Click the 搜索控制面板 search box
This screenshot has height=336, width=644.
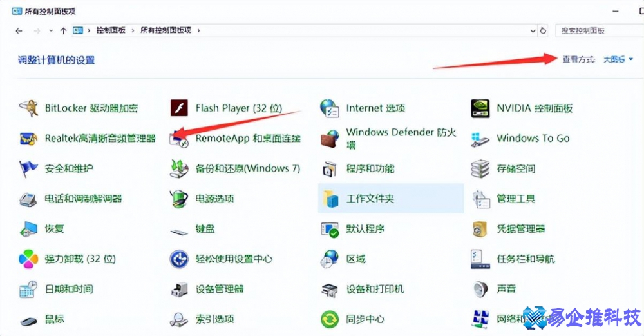click(x=596, y=30)
